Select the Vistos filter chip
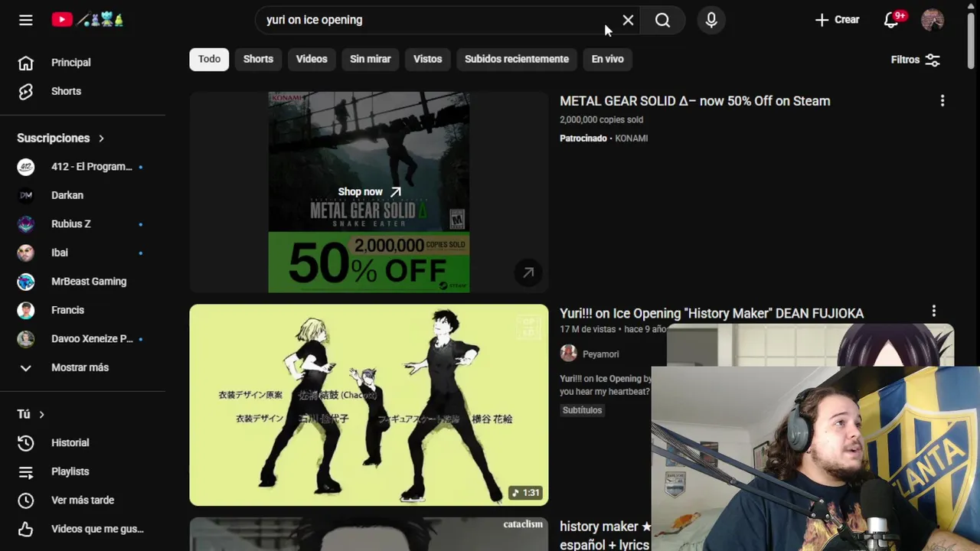Screen dimensions: 980x551 point(428,59)
